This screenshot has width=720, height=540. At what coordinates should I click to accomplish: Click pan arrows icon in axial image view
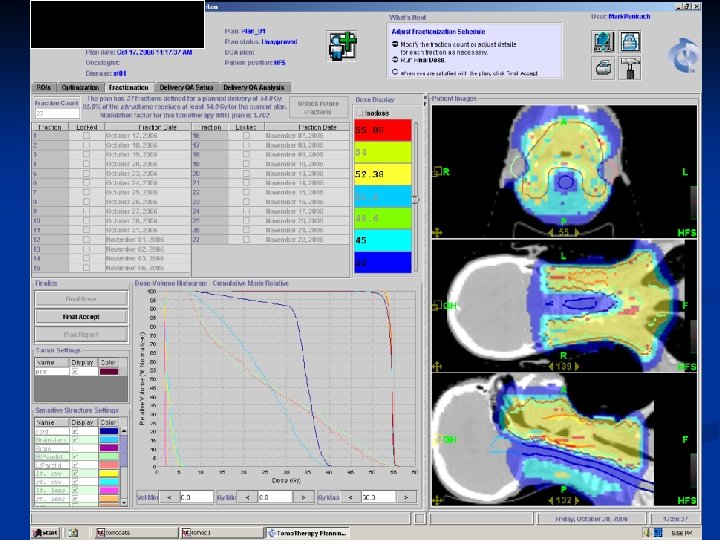[437, 232]
